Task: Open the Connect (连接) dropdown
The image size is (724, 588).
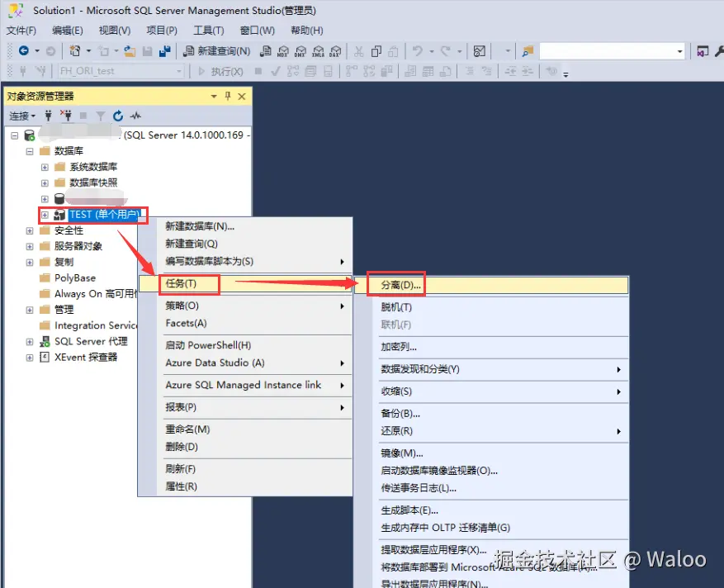Action: 22,116
